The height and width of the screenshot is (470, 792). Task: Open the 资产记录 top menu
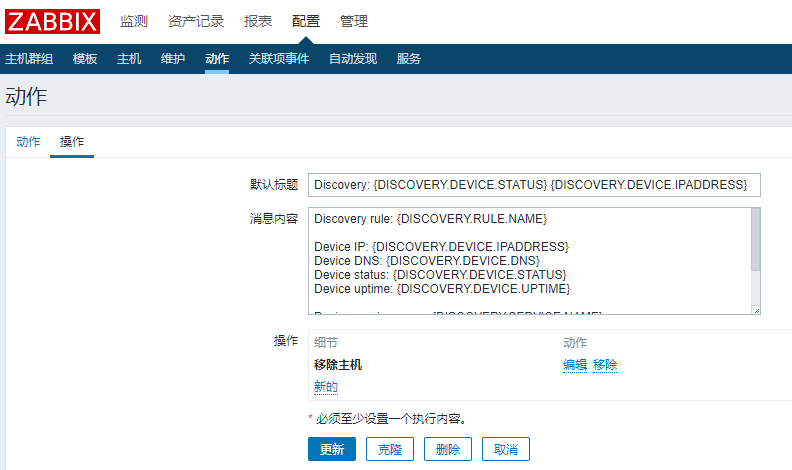pyautogui.click(x=196, y=21)
